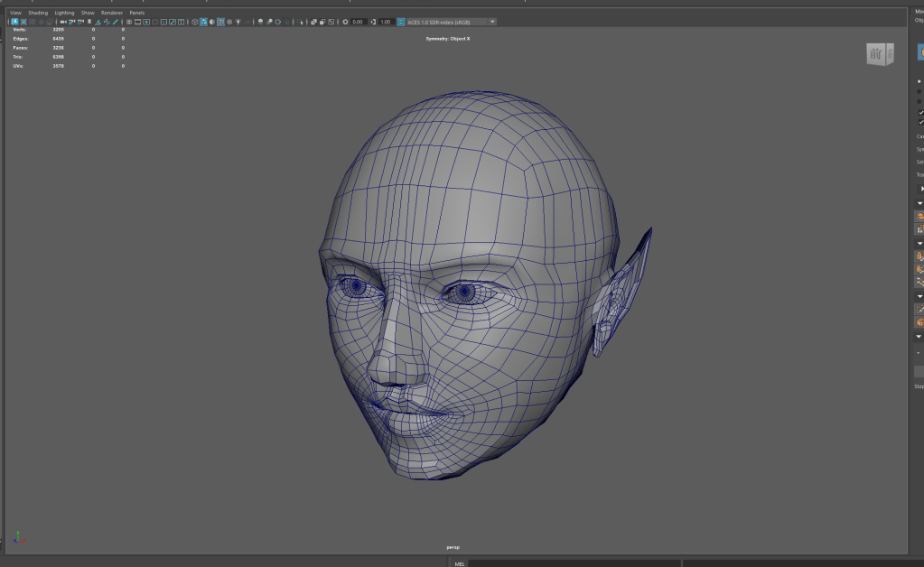
Task: Toggle Wireframe on Shaded icon
Action: click(220, 22)
